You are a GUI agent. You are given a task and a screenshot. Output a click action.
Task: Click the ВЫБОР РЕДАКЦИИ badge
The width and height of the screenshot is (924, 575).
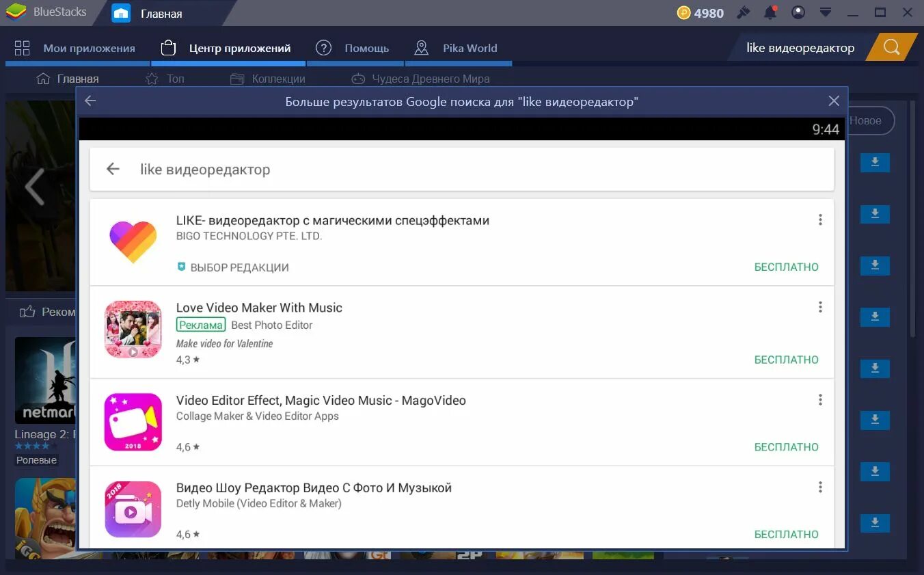tap(233, 267)
